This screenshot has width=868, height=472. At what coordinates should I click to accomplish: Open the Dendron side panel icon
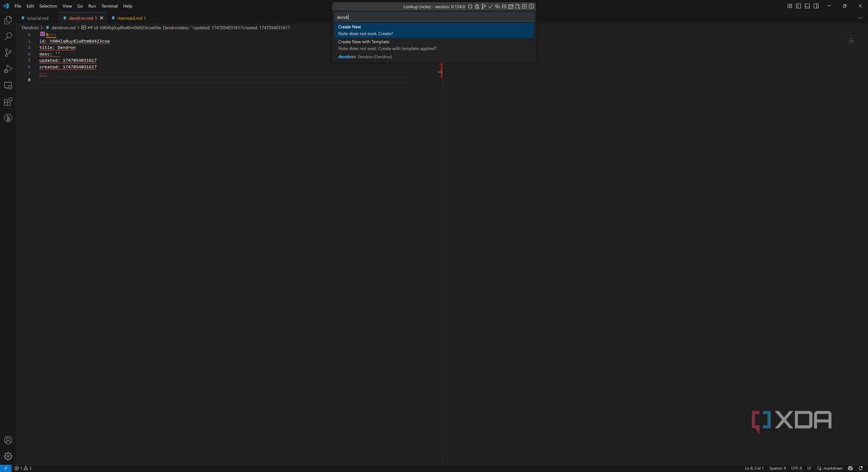pyautogui.click(x=8, y=118)
